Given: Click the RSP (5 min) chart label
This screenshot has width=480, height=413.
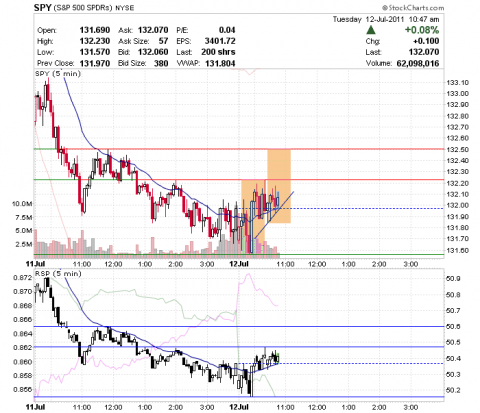Looking at the screenshot, I should (x=58, y=273).
